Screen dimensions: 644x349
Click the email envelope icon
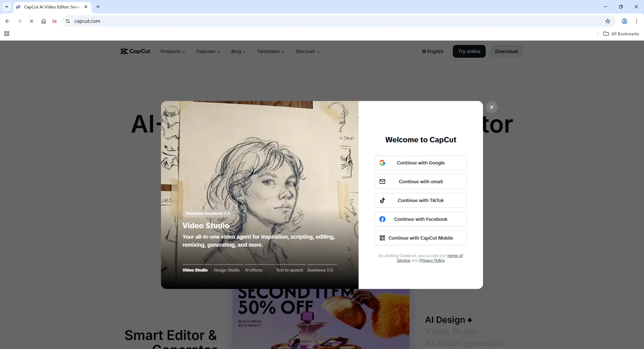[x=382, y=182]
